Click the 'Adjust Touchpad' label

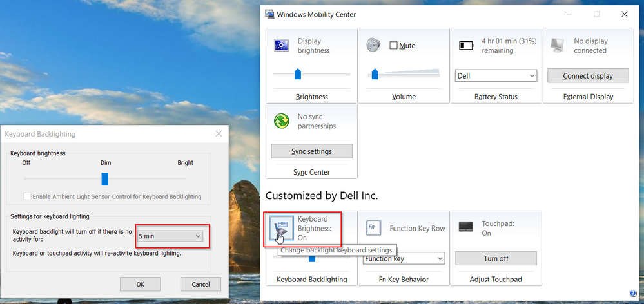tap(496, 280)
